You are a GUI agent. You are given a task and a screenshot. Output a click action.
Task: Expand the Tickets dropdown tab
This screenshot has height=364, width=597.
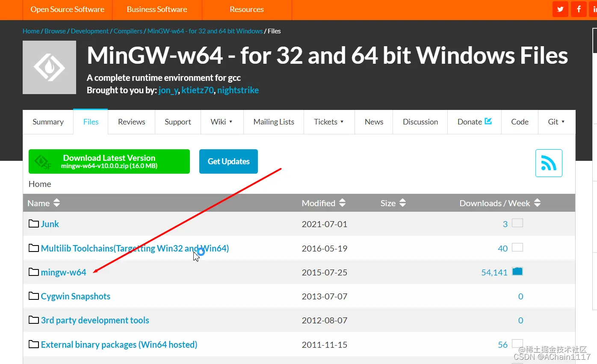(329, 122)
